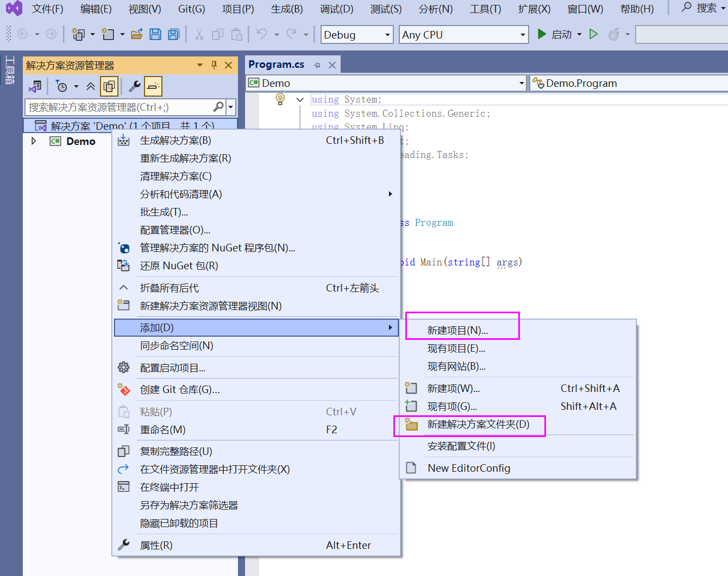Switch to the Program.cs editor tab

click(x=276, y=65)
